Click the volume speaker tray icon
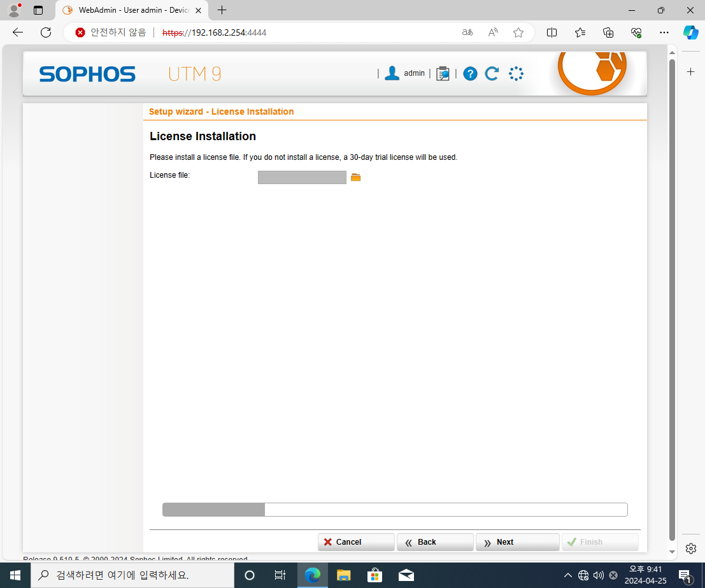Screen dimensions: 705x588 [x=598, y=575]
